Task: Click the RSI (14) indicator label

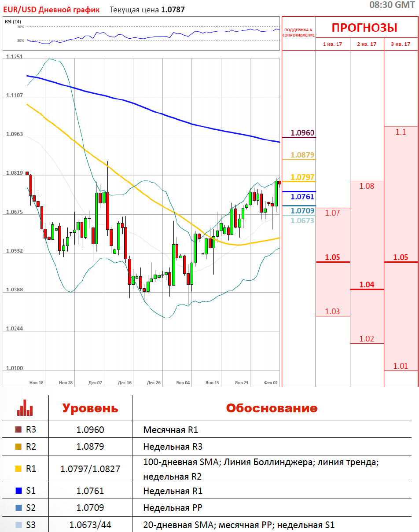Action: 13,22
